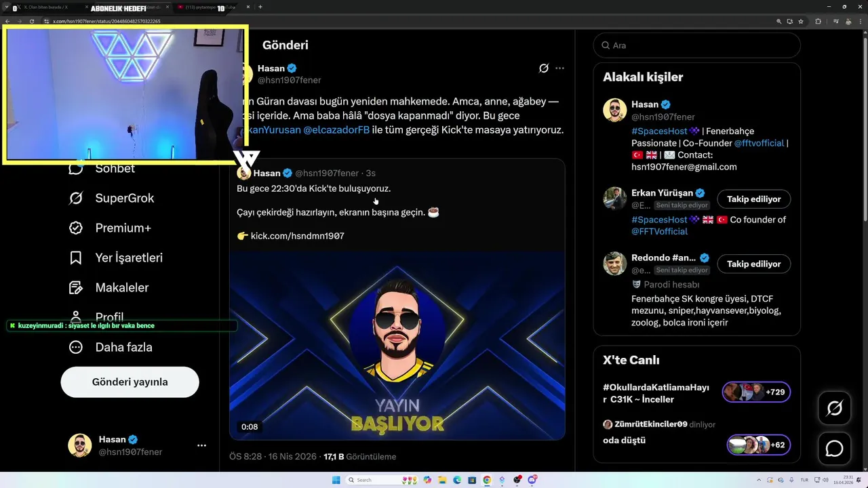Click the TUR language indicator in the tray
868x488 pixels.
click(x=804, y=480)
